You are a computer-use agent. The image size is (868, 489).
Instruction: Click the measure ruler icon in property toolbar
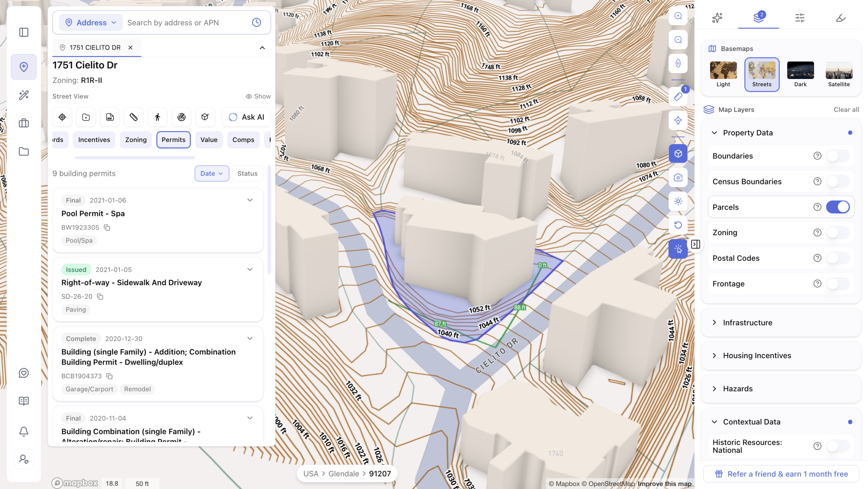(x=134, y=117)
